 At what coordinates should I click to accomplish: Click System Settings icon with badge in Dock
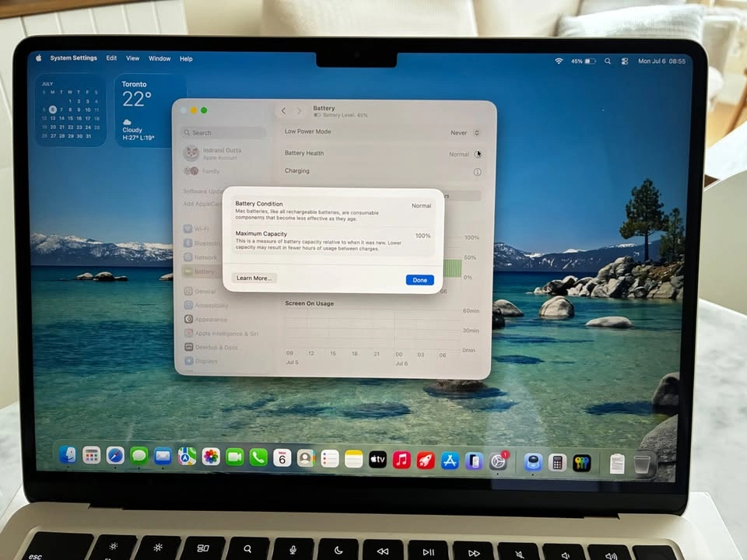[x=498, y=461]
